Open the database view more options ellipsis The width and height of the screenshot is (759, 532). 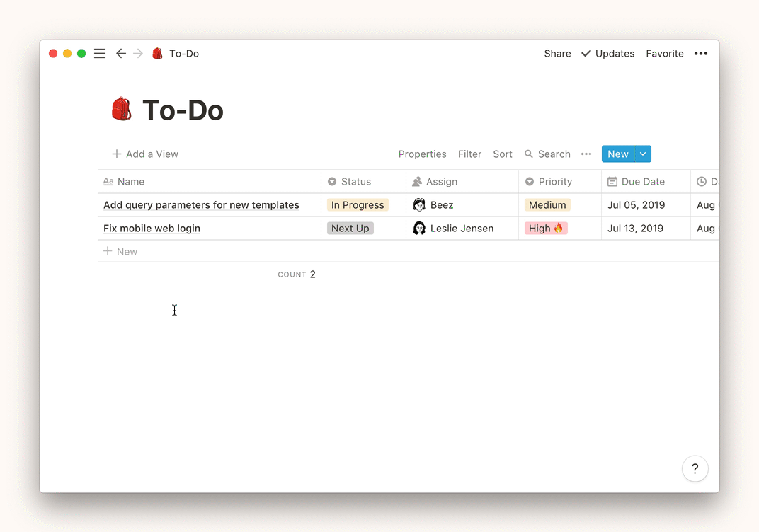pyautogui.click(x=586, y=154)
